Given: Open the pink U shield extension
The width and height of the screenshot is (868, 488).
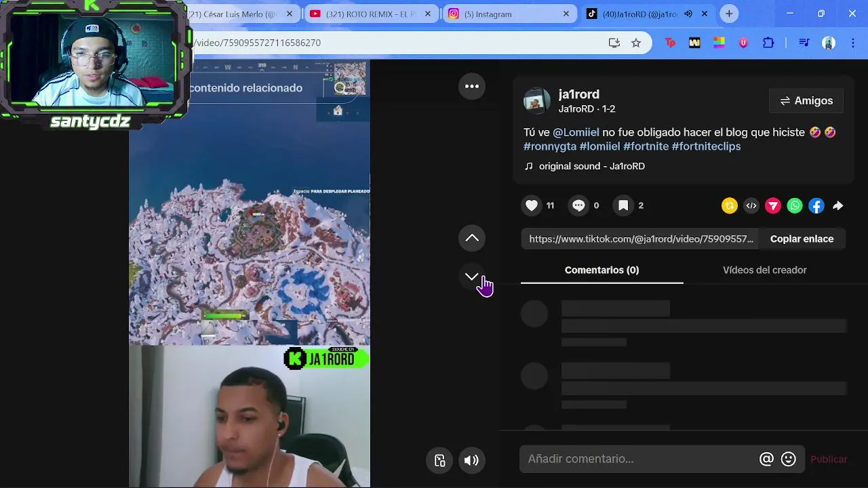Looking at the screenshot, I should 743,43.
